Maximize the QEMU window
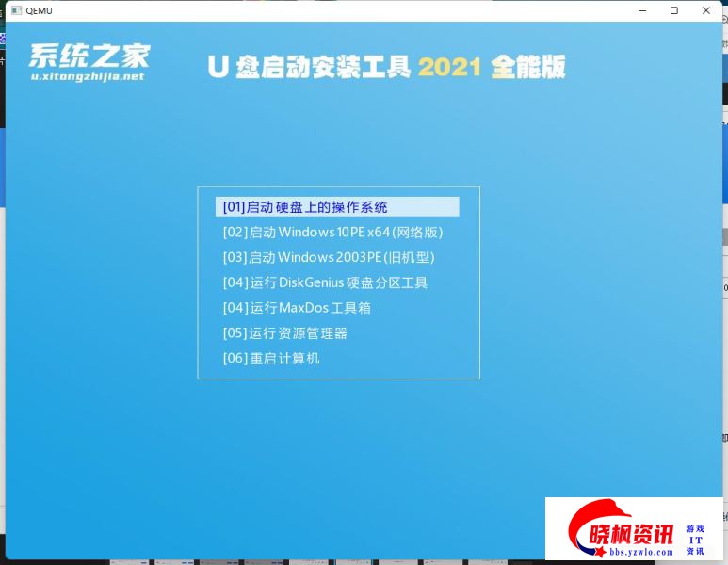Screen dimensions: 728x565 (x=674, y=10)
